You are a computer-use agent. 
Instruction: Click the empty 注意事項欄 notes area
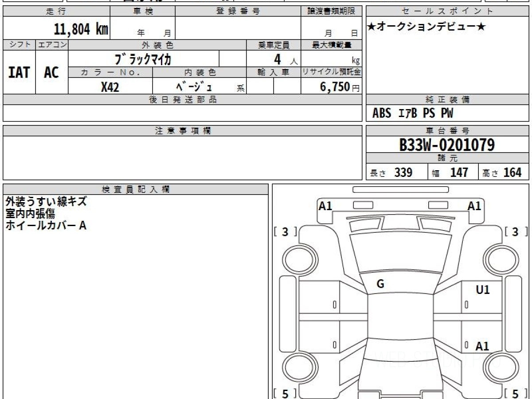coord(182,157)
